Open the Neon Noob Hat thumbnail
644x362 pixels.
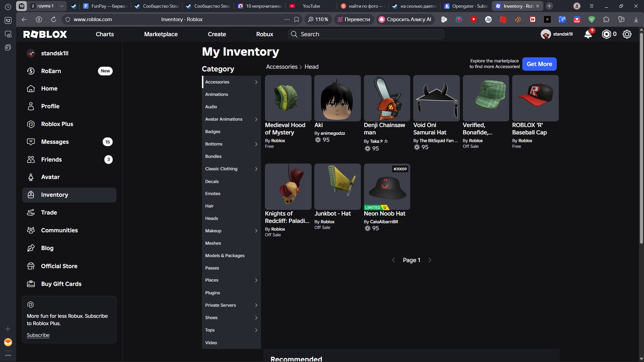click(387, 187)
